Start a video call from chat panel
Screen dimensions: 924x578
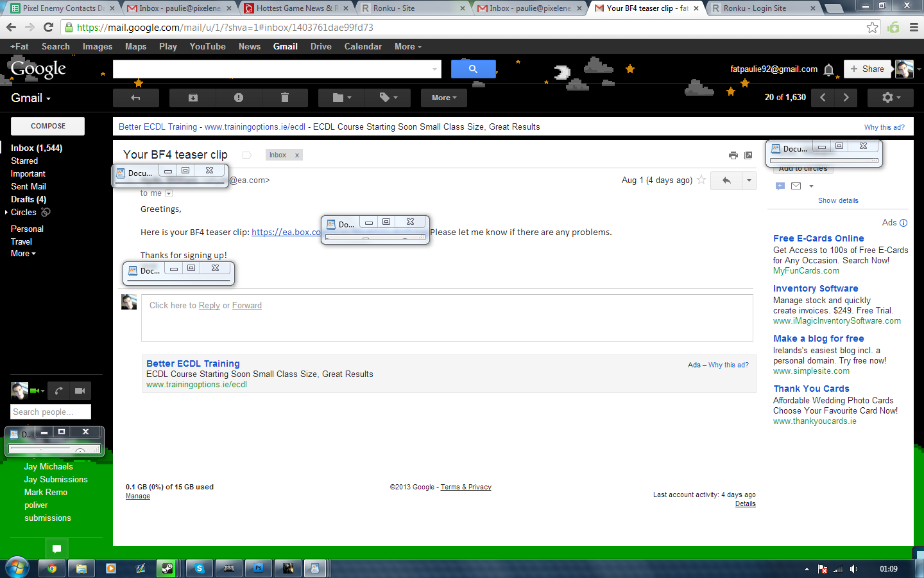point(80,390)
